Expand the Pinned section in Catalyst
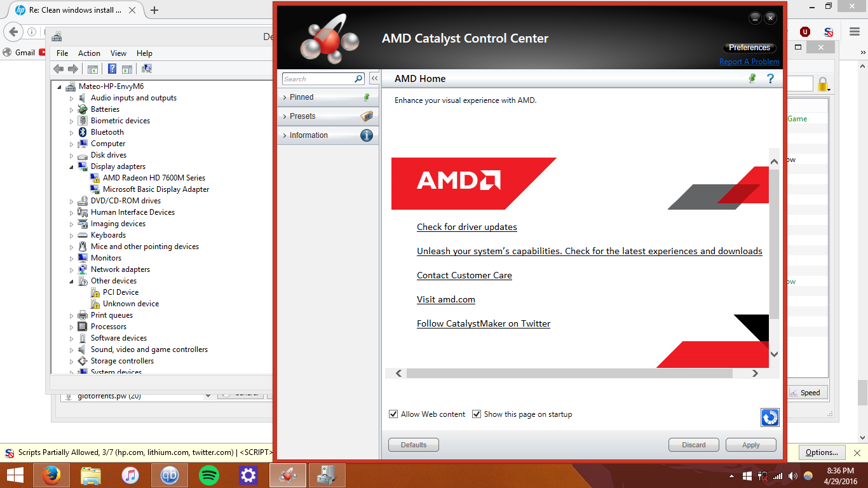 [x=328, y=97]
